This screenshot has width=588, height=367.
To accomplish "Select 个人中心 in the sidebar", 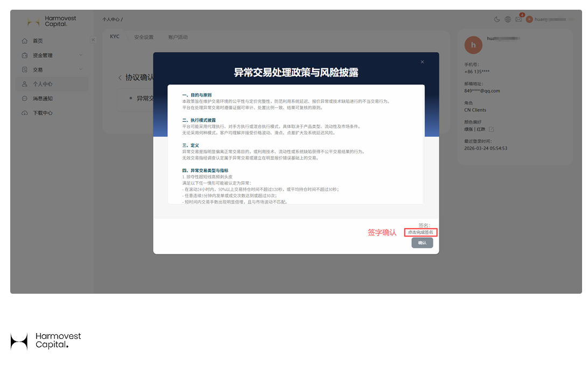I will [52, 84].
